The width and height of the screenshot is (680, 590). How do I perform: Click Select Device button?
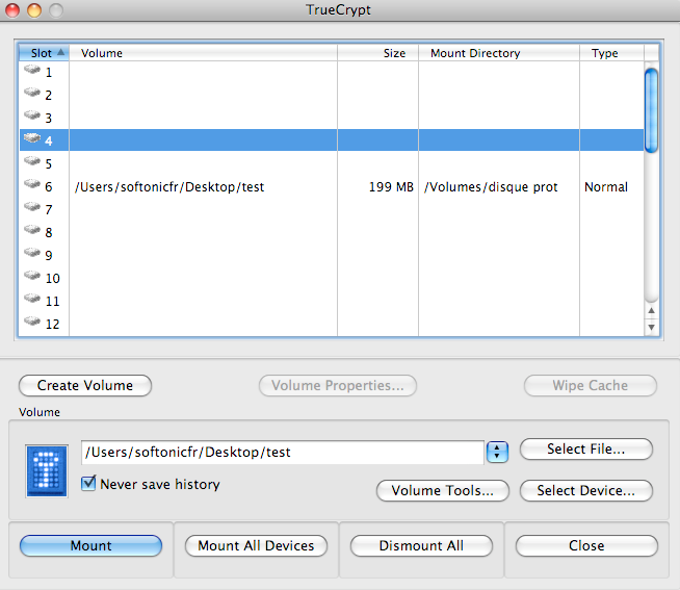point(586,491)
